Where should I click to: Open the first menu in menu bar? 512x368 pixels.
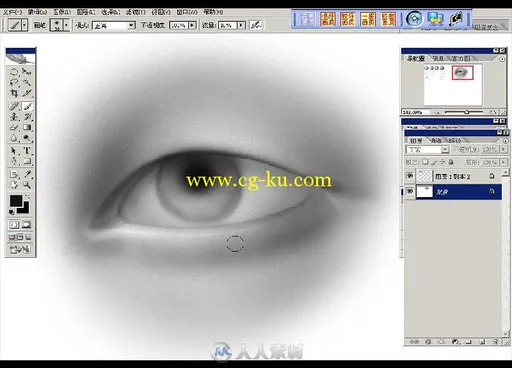click(12, 12)
